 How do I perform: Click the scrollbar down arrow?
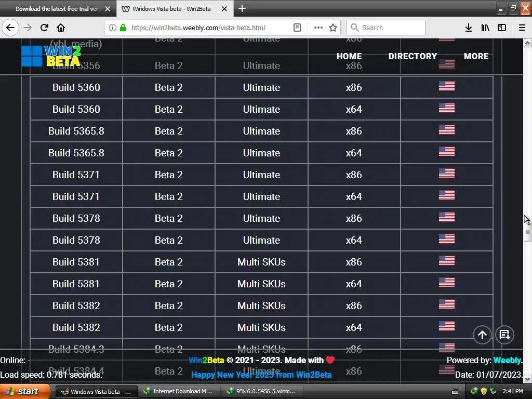[527, 379]
